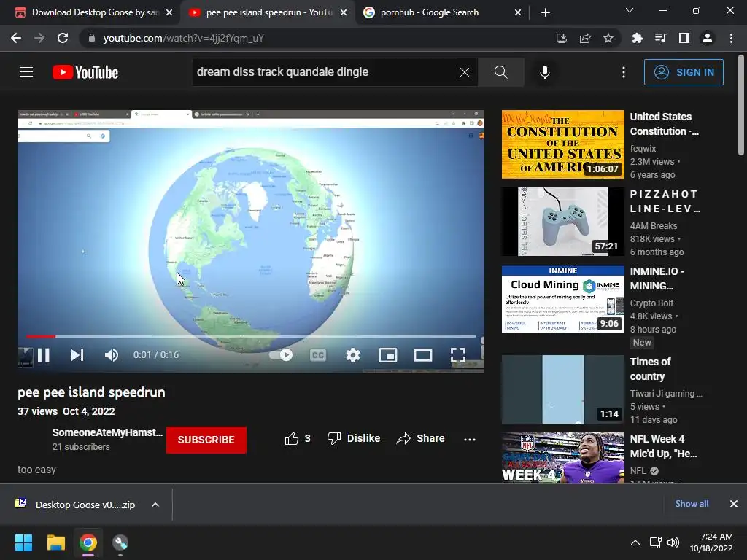This screenshot has width=747, height=560.
Task: Close the downloads bar
Action: click(734, 503)
